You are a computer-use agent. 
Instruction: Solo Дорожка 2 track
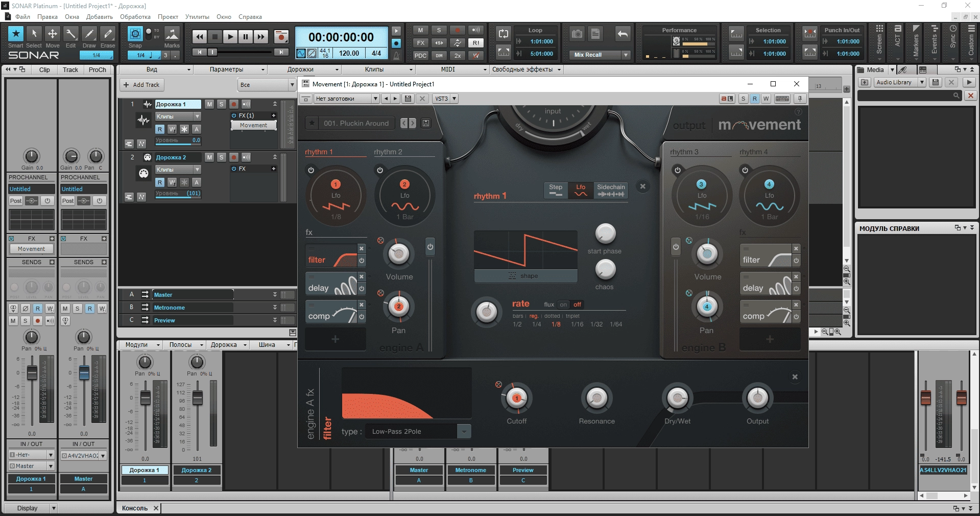[x=222, y=157]
